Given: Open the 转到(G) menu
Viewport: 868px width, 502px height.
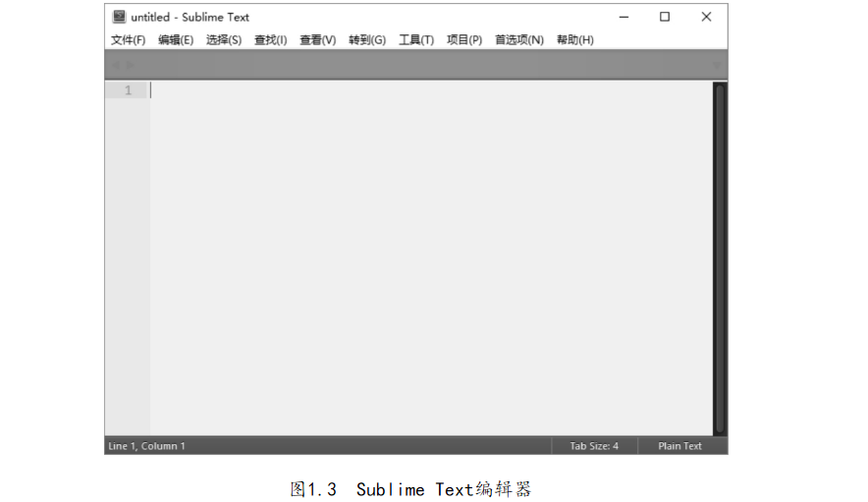Looking at the screenshot, I should point(367,40).
